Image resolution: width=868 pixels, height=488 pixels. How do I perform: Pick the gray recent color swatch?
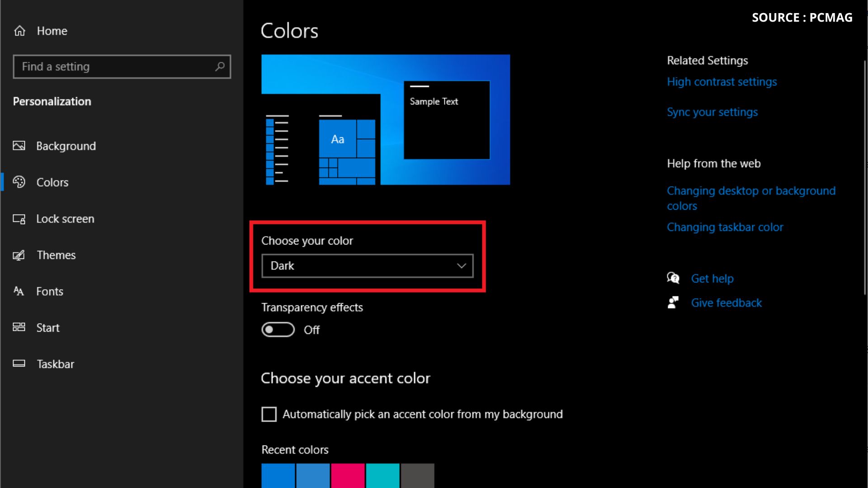417,475
